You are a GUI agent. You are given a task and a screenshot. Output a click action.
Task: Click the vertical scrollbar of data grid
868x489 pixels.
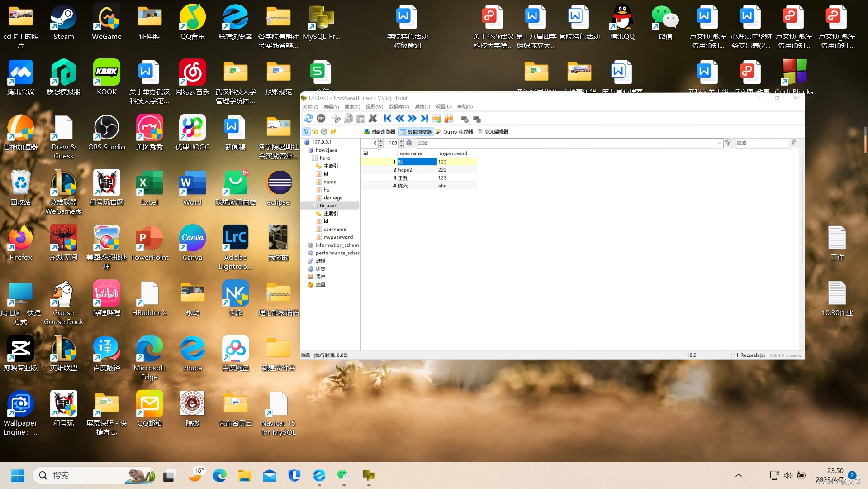802,208
